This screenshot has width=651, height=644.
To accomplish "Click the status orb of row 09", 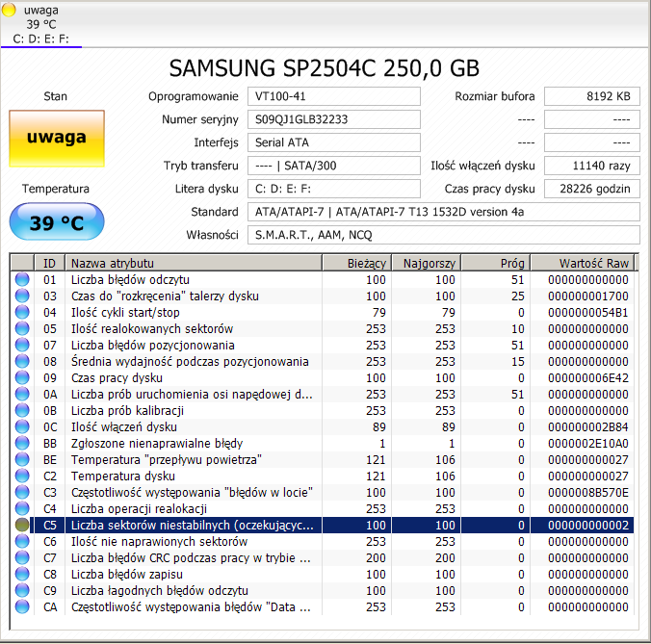I will 22,377.
